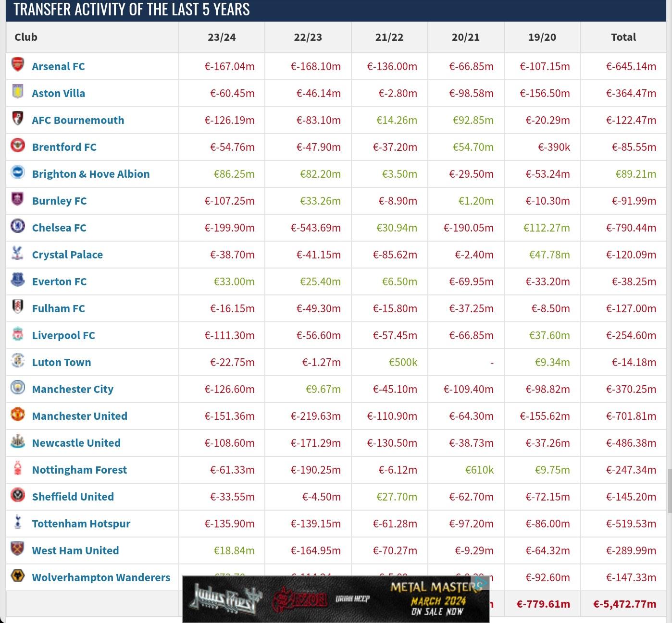Click the Liverpool FC club crest

click(18, 333)
